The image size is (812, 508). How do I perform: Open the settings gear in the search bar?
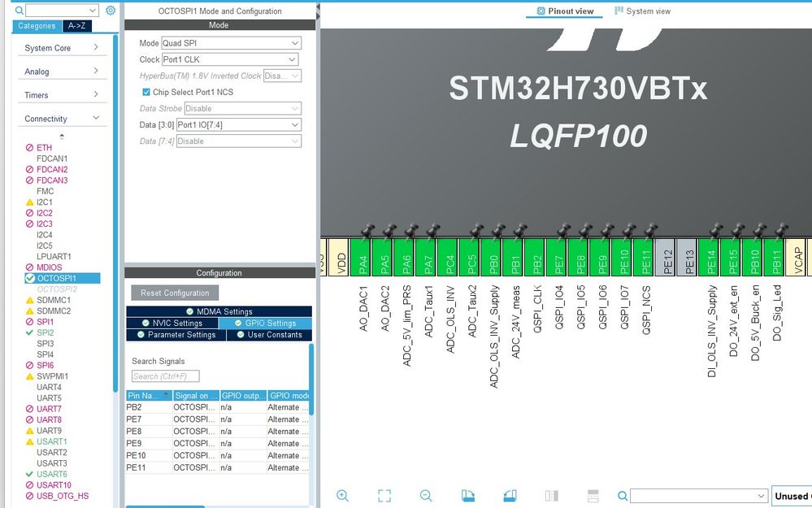point(111,11)
